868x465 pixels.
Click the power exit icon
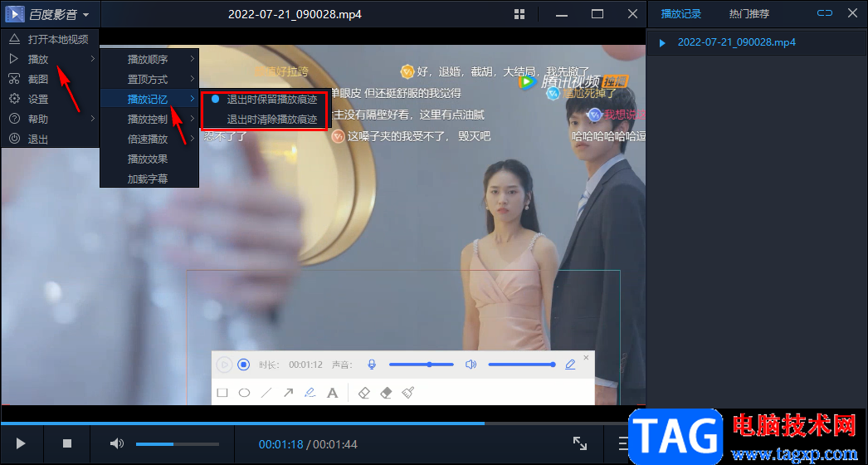(x=14, y=139)
